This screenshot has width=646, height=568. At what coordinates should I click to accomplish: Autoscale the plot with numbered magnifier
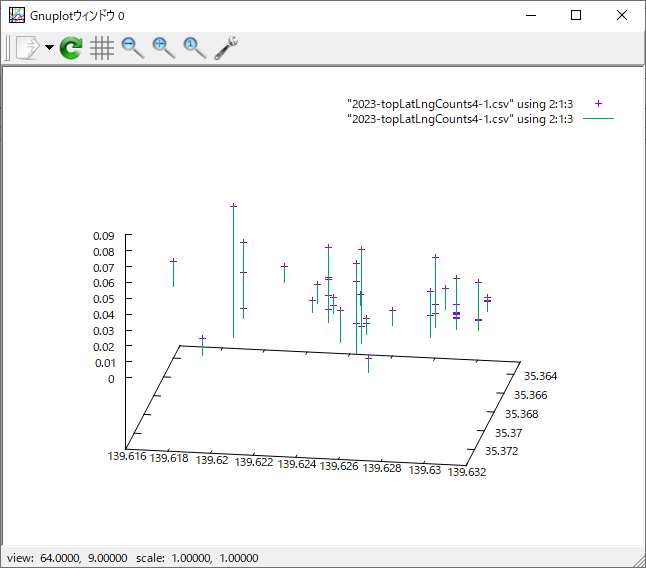(x=194, y=48)
